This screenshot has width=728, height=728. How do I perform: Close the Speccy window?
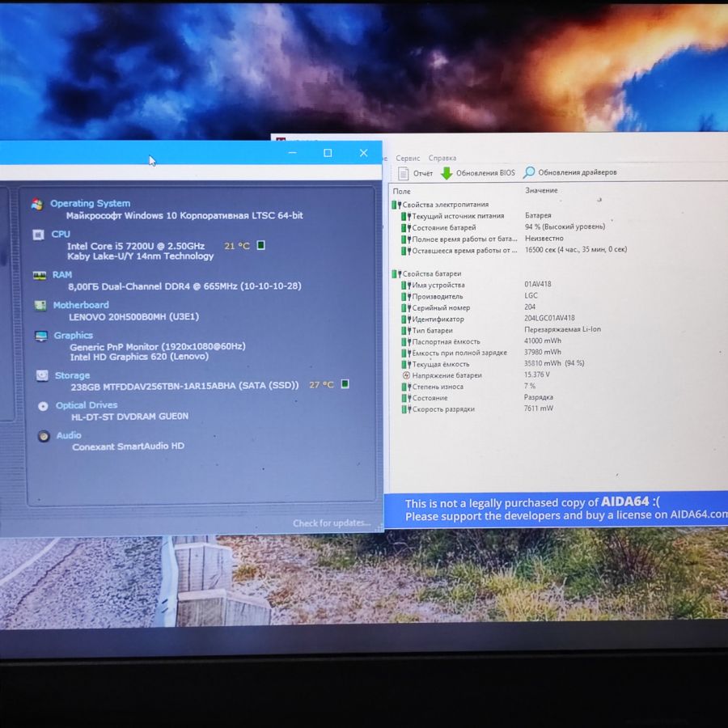click(x=363, y=153)
